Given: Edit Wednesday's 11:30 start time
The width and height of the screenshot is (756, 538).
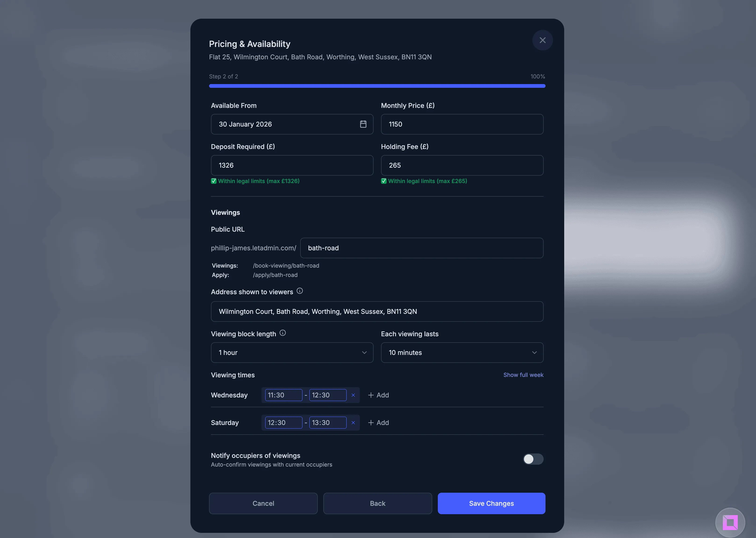Looking at the screenshot, I should click(283, 395).
